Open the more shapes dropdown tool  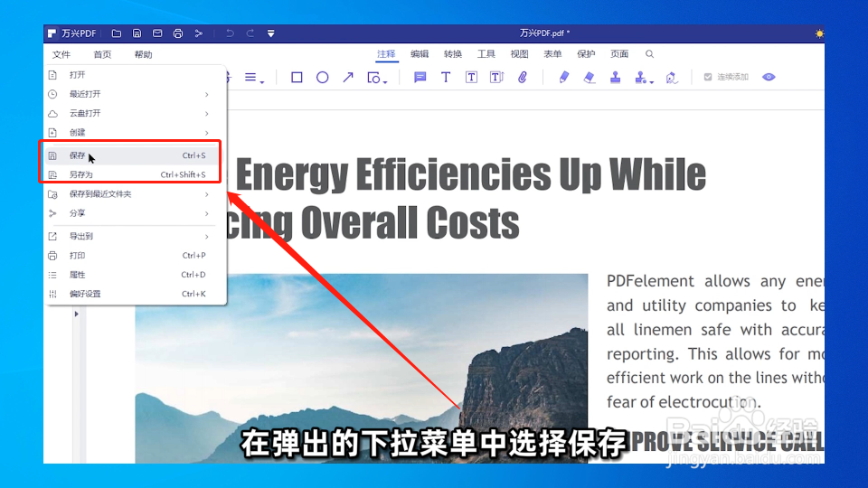pos(377,78)
